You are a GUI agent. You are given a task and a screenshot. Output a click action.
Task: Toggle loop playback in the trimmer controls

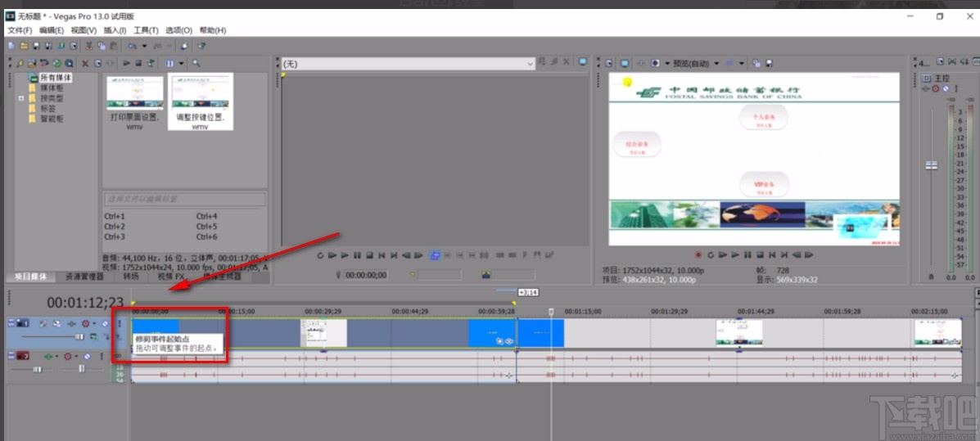[321, 255]
